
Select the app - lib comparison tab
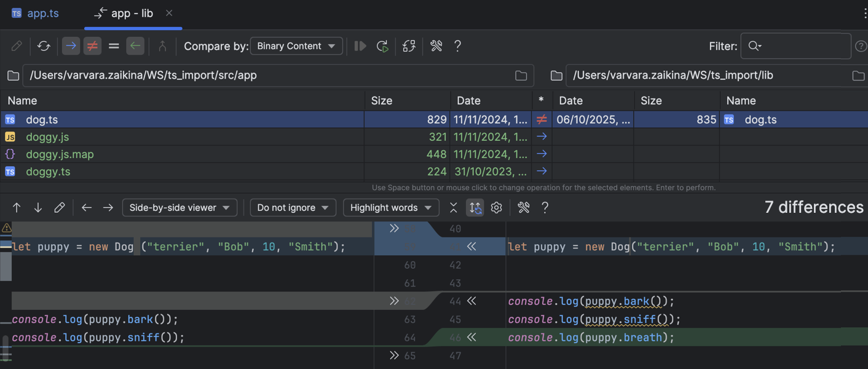pyautogui.click(x=131, y=13)
